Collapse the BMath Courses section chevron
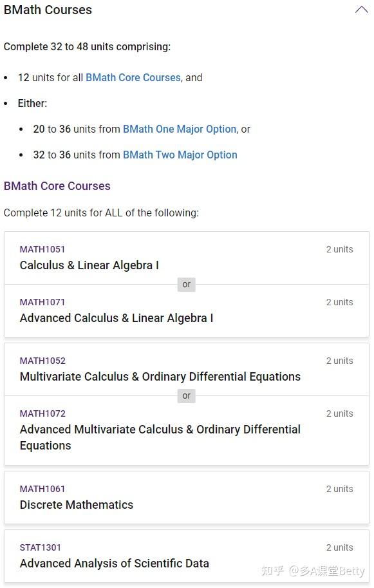Screen dimensions: 374x588 coord(361,10)
